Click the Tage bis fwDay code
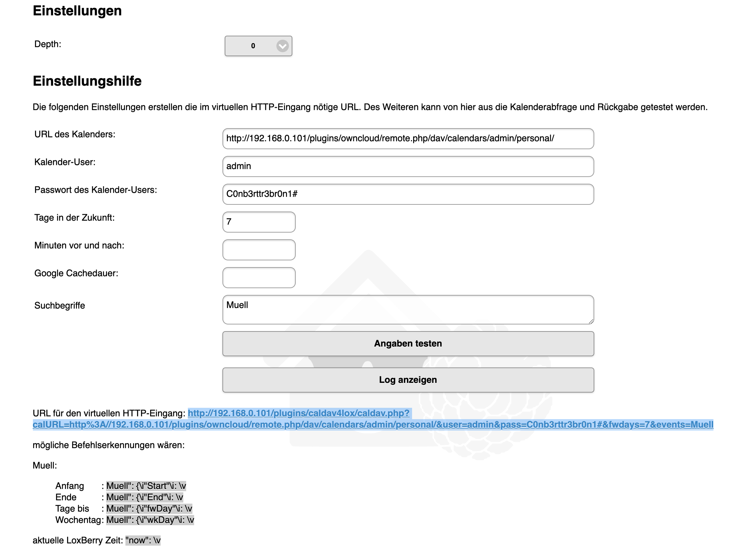The height and width of the screenshot is (553, 756). (149, 508)
